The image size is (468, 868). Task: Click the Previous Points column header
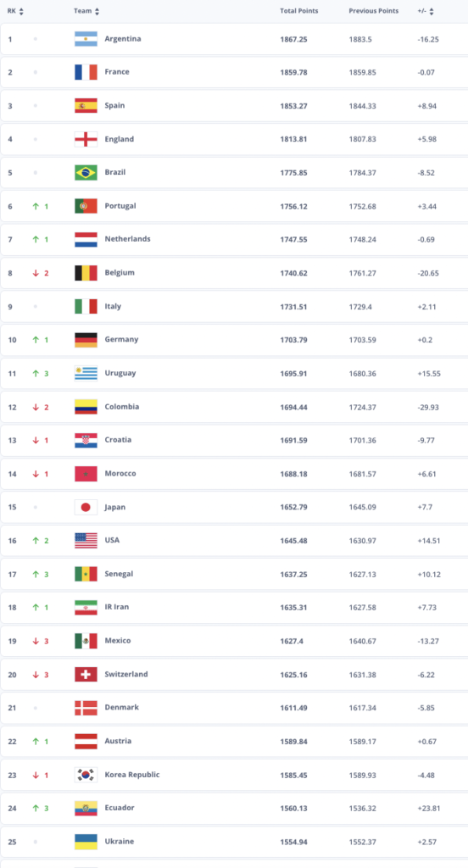pos(374,11)
